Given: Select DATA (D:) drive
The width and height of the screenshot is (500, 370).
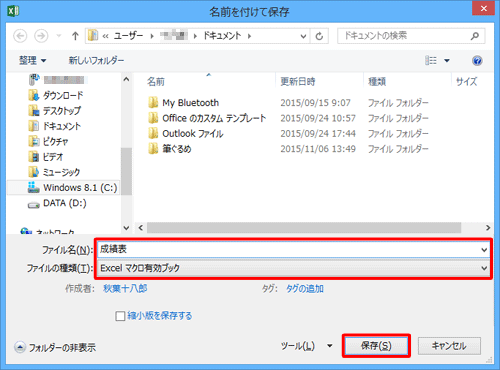Looking at the screenshot, I should [65, 203].
